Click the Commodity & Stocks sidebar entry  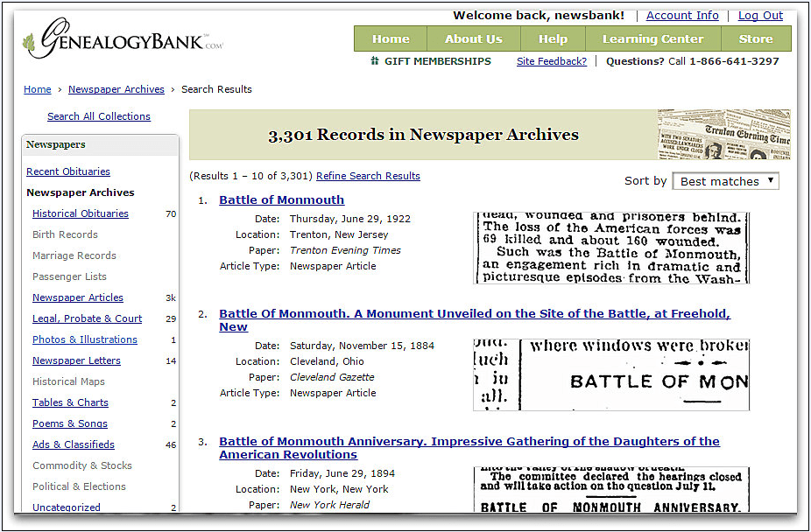82,465
